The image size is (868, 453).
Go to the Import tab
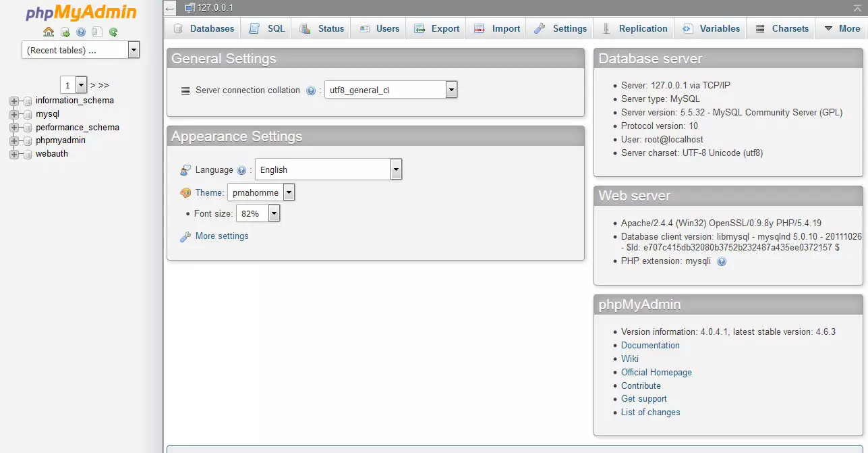coord(497,28)
